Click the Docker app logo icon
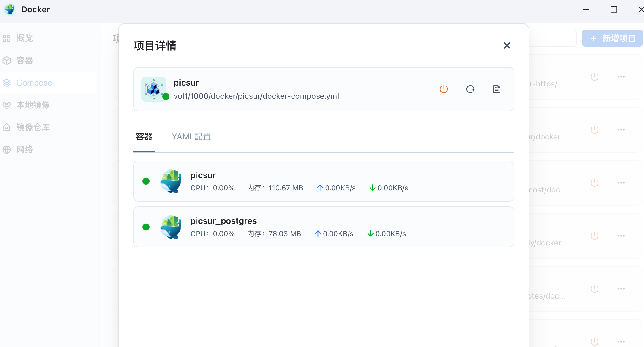Viewport: 644px width, 347px height. pyautogui.click(x=9, y=9)
